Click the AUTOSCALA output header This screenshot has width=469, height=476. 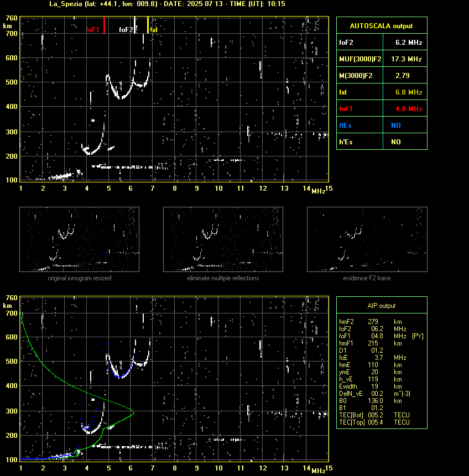pos(382,26)
